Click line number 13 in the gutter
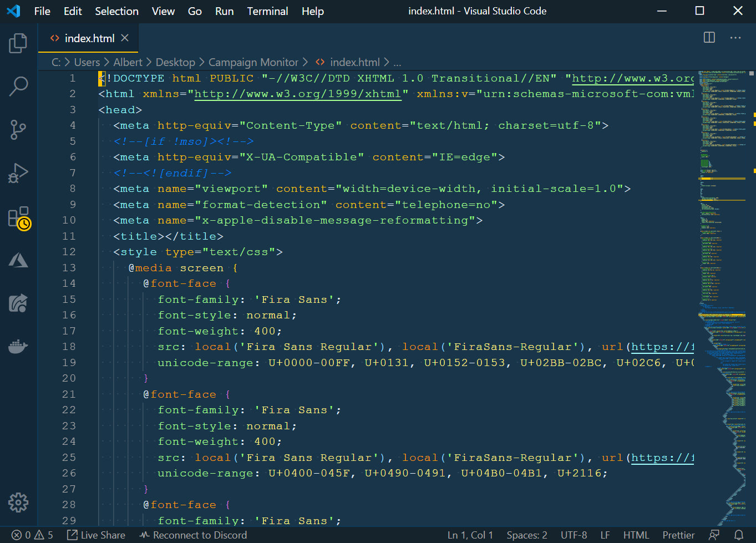The width and height of the screenshot is (756, 543). click(69, 268)
